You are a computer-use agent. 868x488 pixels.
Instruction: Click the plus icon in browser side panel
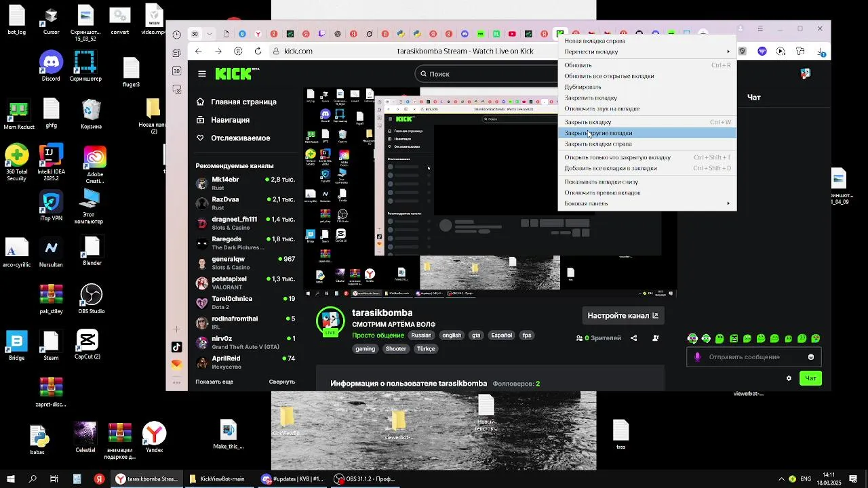pyautogui.click(x=177, y=329)
